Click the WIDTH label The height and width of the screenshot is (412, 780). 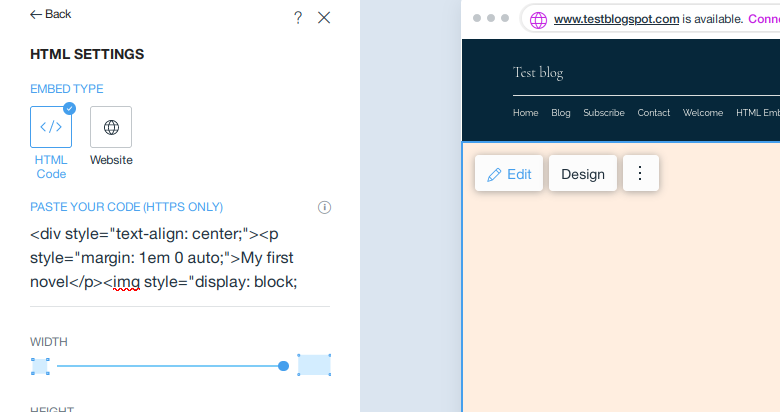tap(49, 342)
